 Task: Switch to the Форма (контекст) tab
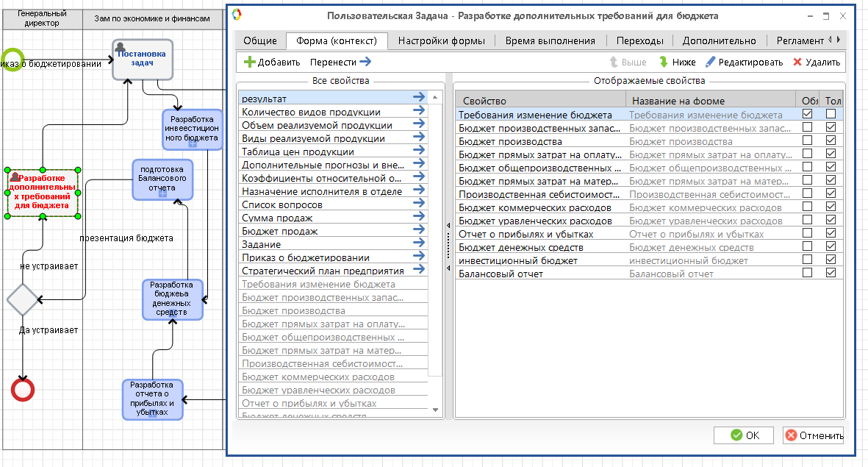click(337, 40)
